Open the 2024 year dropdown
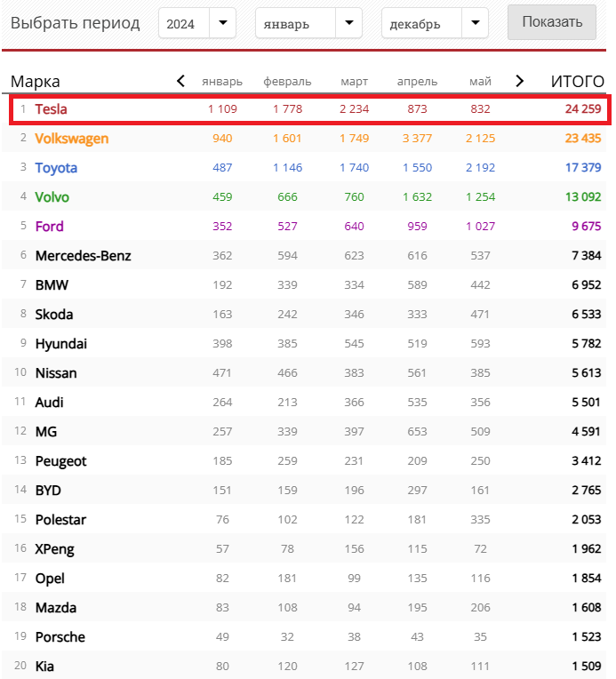The width and height of the screenshot is (616, 679). point(197,23)
